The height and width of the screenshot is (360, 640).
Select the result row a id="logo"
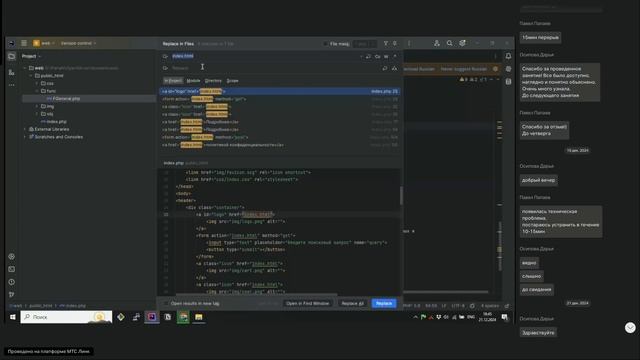tap(280, 91)
